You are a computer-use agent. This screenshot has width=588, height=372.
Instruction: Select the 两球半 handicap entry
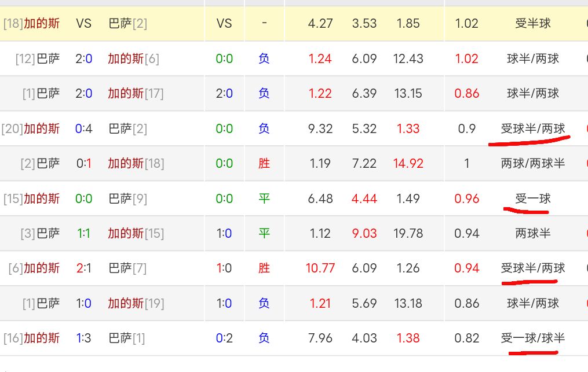click(532, 233)
